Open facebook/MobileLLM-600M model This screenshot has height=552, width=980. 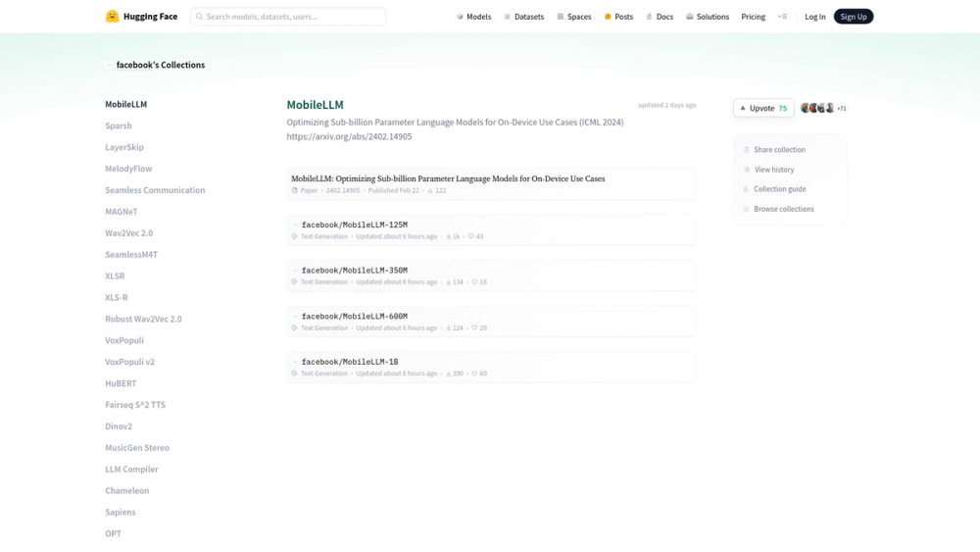click(x=491, y=322)
